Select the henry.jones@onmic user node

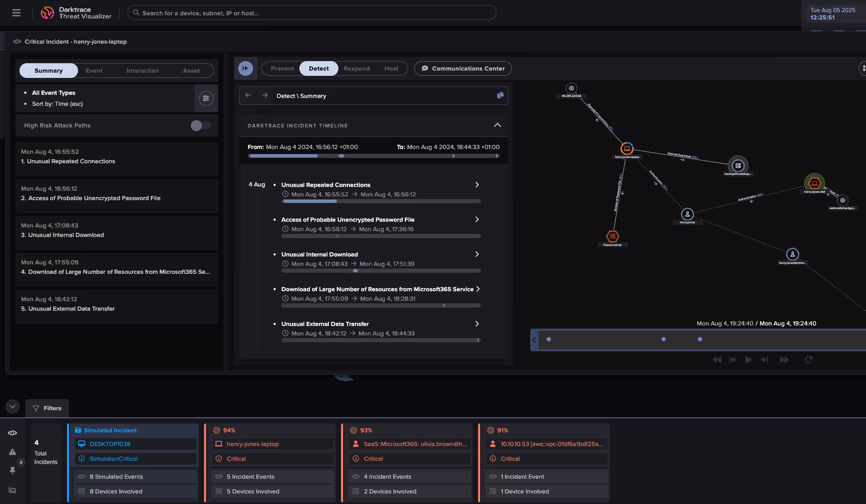(x=792, y=254)
